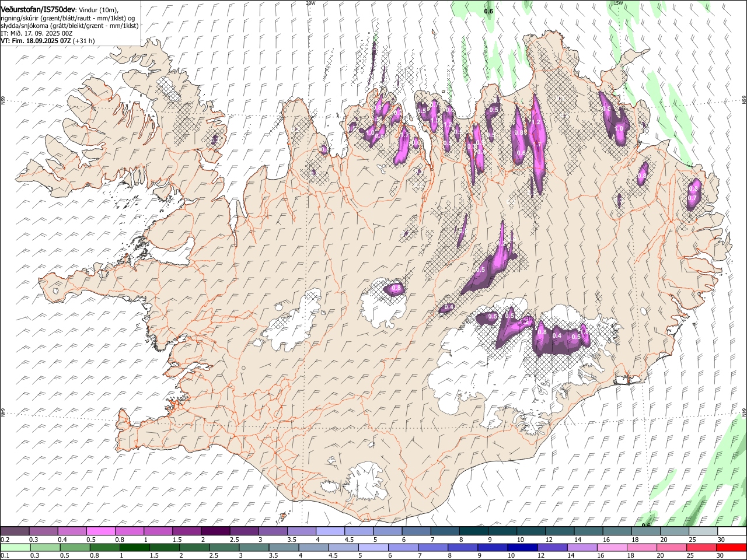Pick the upper-row swatch between 1 and 1.5
This screenshot has width=747, height=560.
pos(158,531)
